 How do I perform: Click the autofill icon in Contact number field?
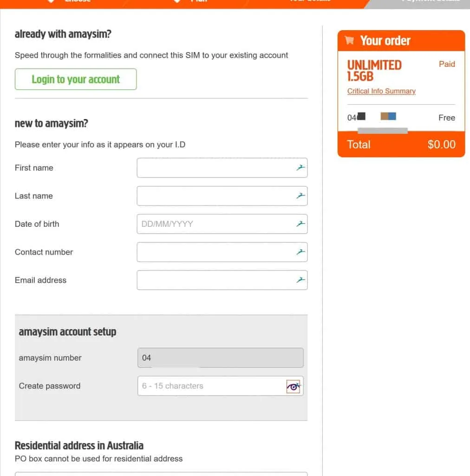pos(301,252)
